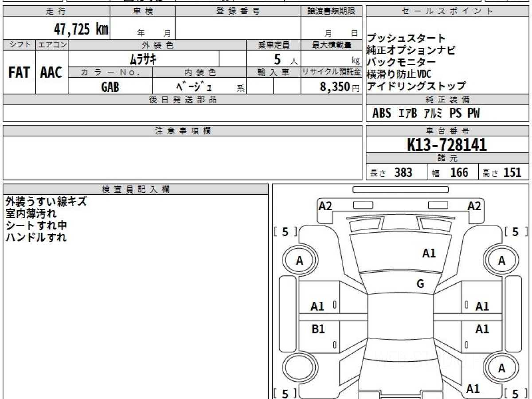This screenshot has height=399, width=532.
Task: Select the chassis number K13-728141
Action: [447, 145]
